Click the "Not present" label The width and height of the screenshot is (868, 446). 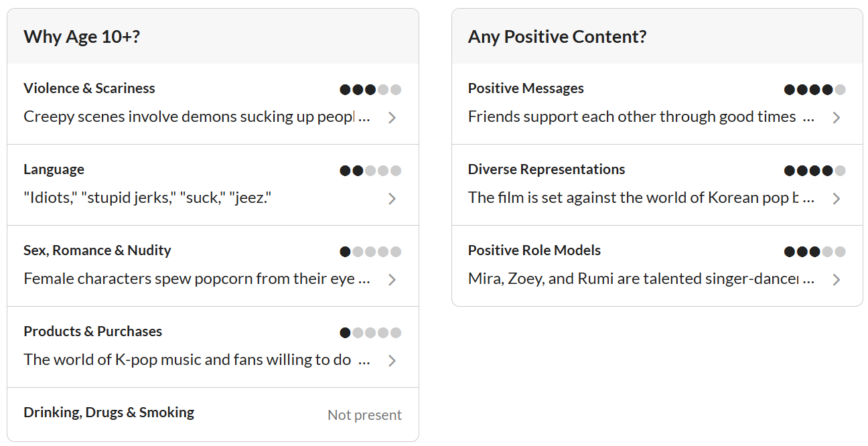(364, 415)
